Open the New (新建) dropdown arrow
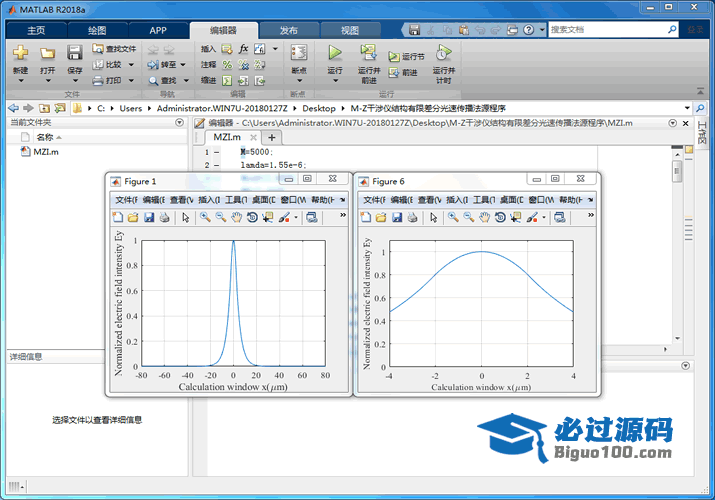 [21, 81]
